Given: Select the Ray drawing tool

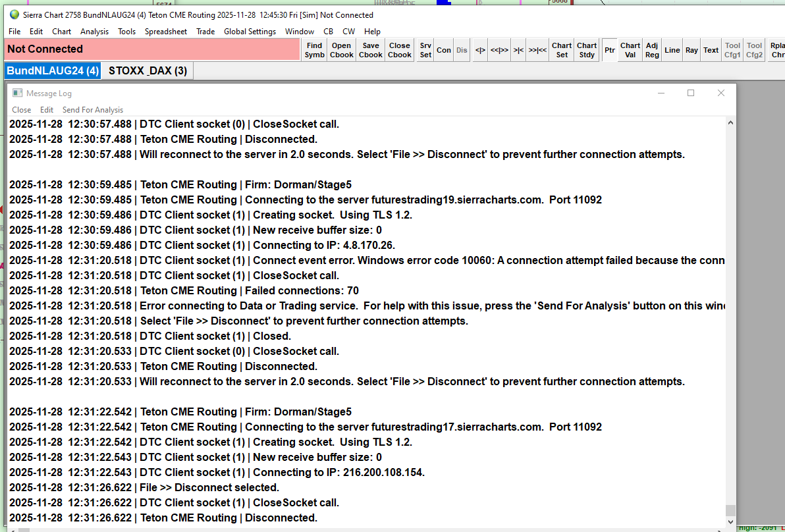Looking at the screenshot, I should pyautogui.click(x=691, y=50).
